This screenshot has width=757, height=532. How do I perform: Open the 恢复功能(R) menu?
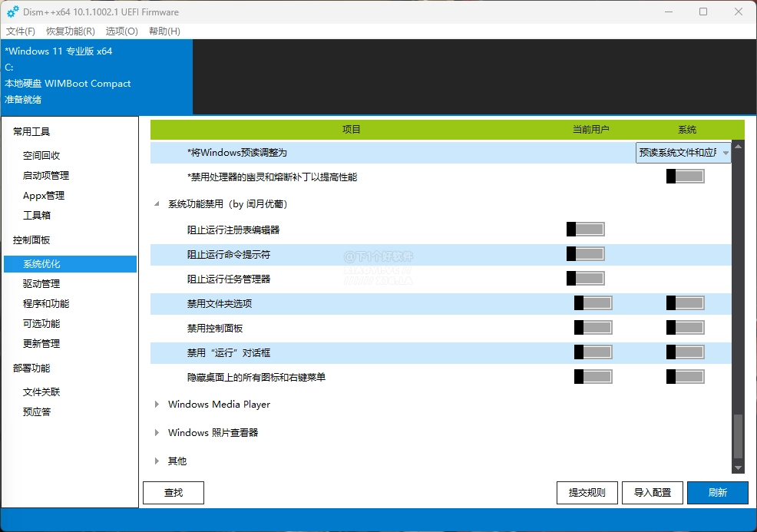(x=71, y=31)
